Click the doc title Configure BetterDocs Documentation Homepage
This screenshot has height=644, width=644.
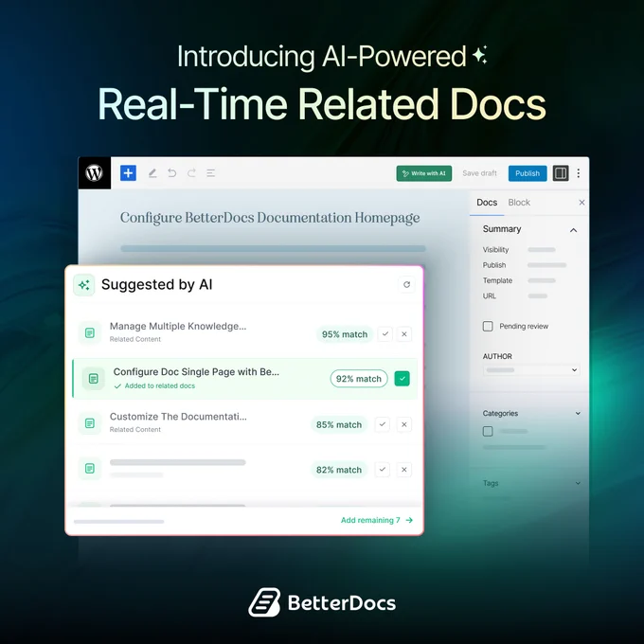[270, 218]
